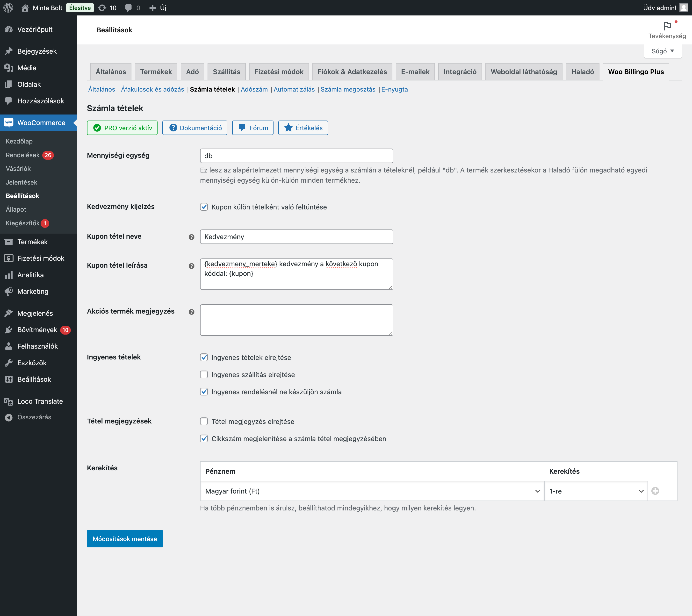Click the updates refresh icon

pyautogui.click(x=102, y=7)
